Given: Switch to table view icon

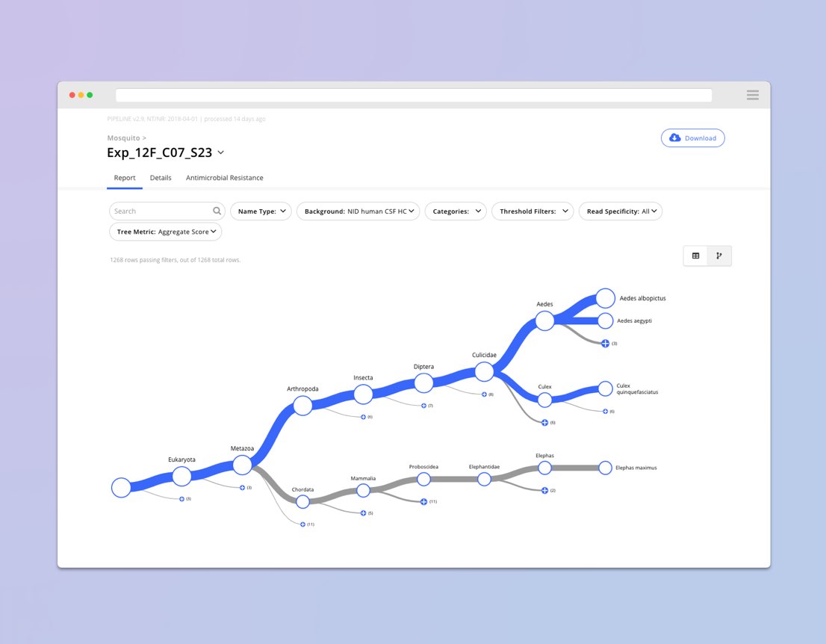Looking at the screenshot, I should coord(696,256).
